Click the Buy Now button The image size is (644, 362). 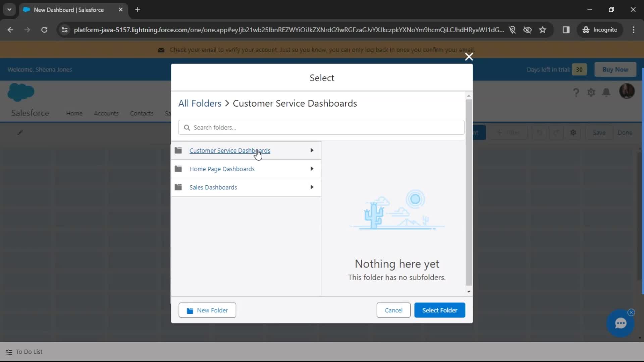pyautogui.click(x=615, y=69)
